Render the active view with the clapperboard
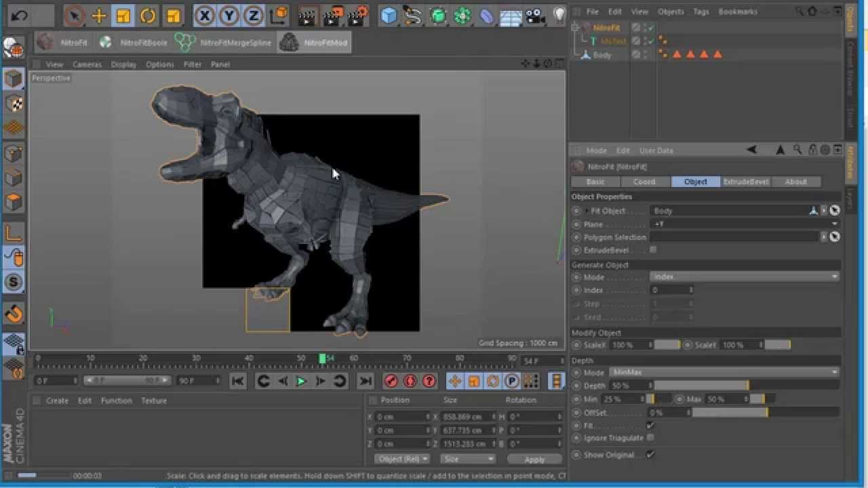This screenshot has height=488, width=868. click(x=309, y=15)
